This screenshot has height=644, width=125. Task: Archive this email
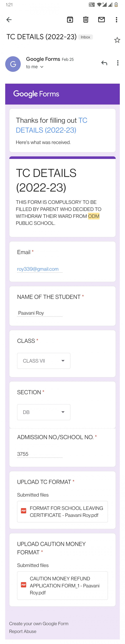(70, 20)
